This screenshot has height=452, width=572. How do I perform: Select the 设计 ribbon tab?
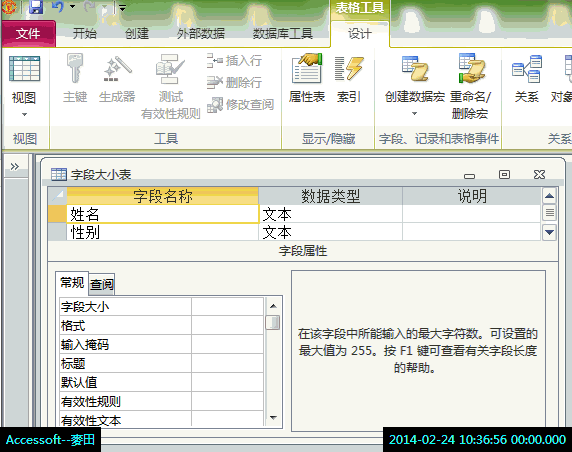[360, 34]
